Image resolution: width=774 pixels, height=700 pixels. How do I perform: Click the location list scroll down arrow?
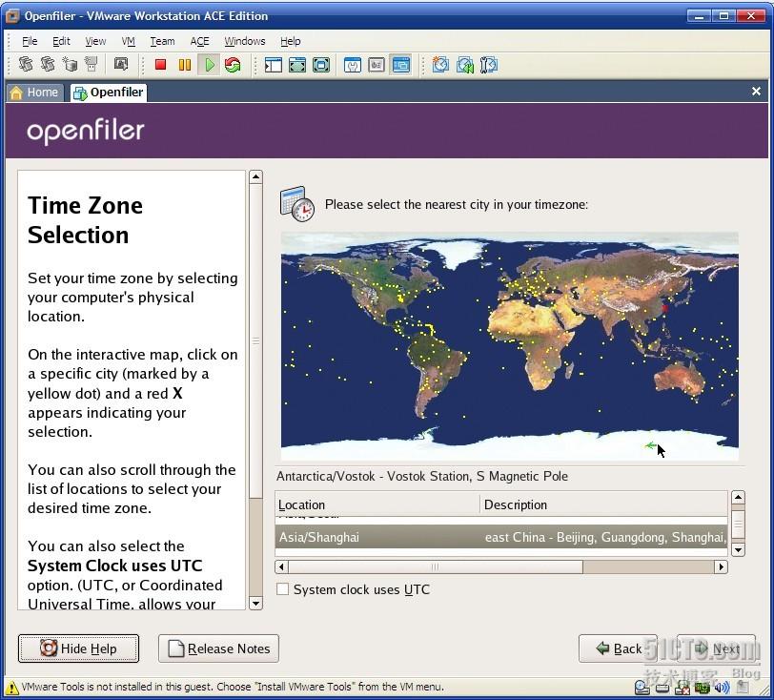(x=738, y=549)
